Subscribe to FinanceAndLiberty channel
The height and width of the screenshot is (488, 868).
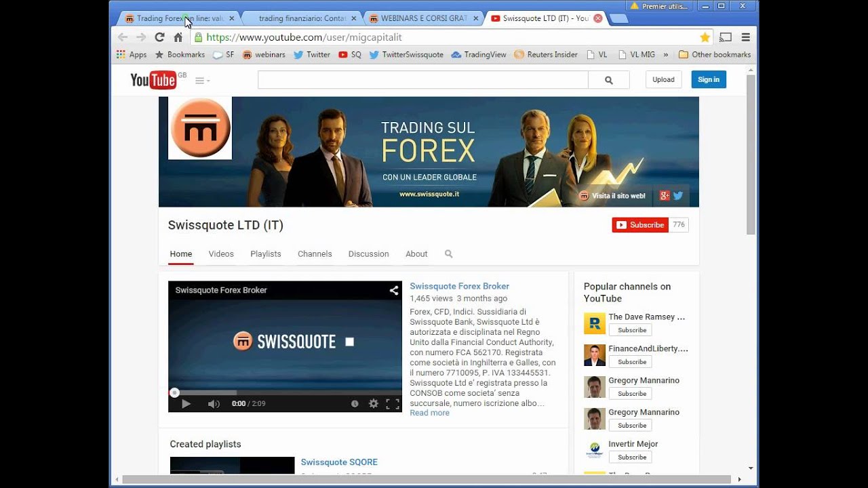pos(631,362)
